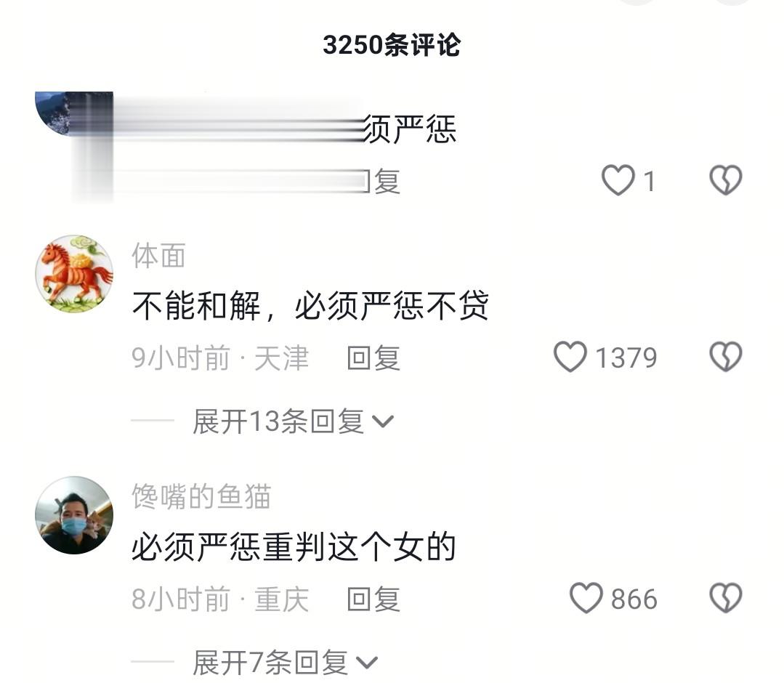Like the first comment with 1 like
Viewport: 784px width, 683px height.
coord(618,180)
